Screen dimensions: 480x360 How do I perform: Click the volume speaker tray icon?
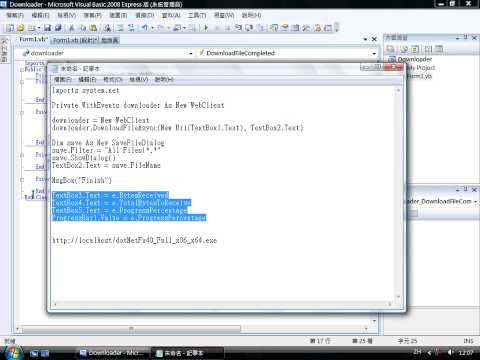pyautogui.click(x=450, y=352)
